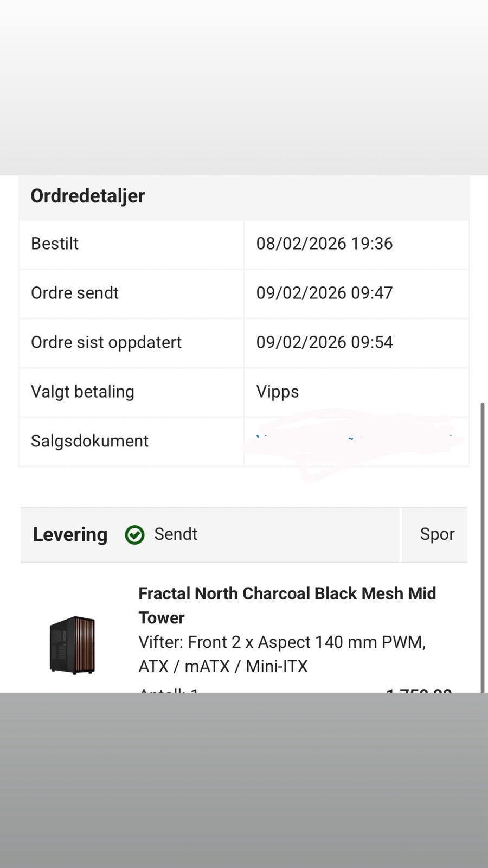
Task: Click the Levering section heading
Action: click(70, 534)
